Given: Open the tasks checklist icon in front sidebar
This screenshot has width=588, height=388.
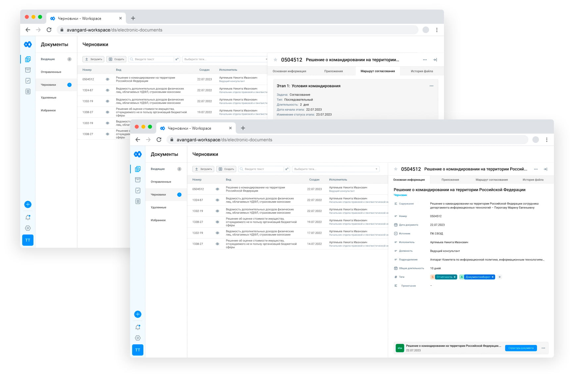Looking at the screenshot, I should click(x=138, y=191).
